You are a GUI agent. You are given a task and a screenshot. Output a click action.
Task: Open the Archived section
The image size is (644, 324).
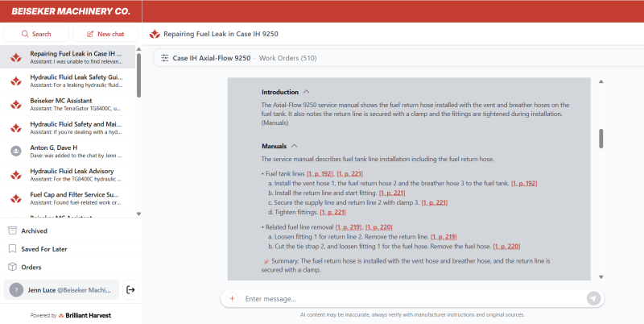tap(71, 231)
